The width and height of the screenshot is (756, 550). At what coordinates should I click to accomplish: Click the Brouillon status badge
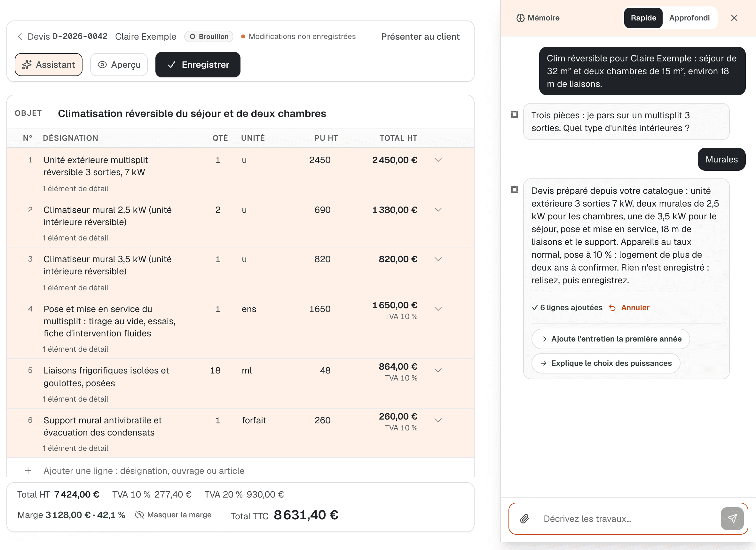[x=209, y=37]
